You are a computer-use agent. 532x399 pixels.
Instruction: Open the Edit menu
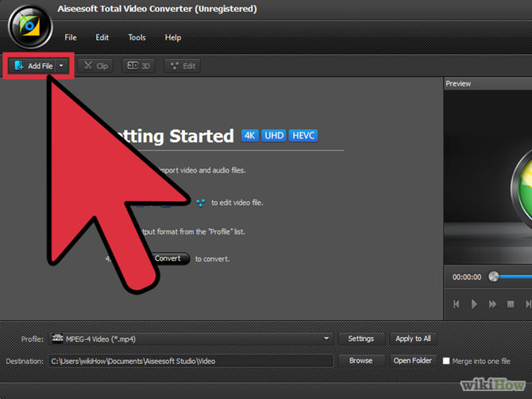[x=102, y=37]
